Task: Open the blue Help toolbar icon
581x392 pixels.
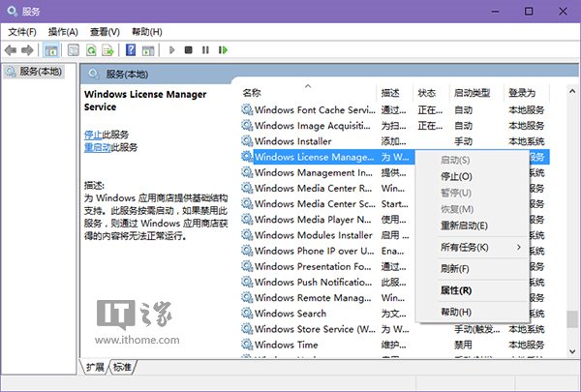Action: point(131,49)
